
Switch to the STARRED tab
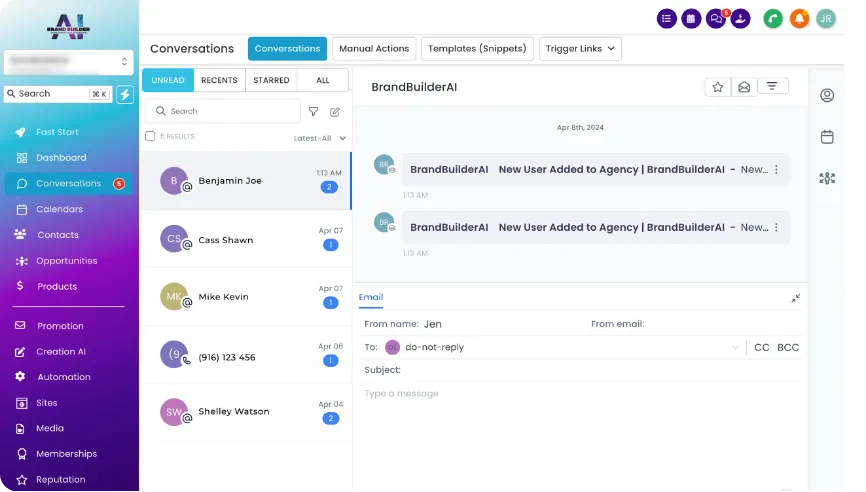271,80
